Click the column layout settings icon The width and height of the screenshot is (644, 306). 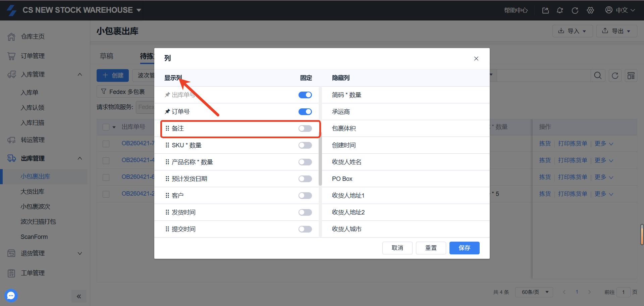(x=631, y=75)
